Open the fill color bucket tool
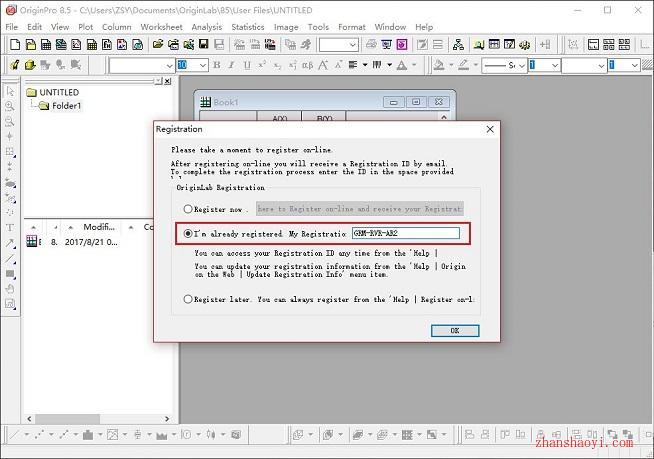 coord(439,65)
